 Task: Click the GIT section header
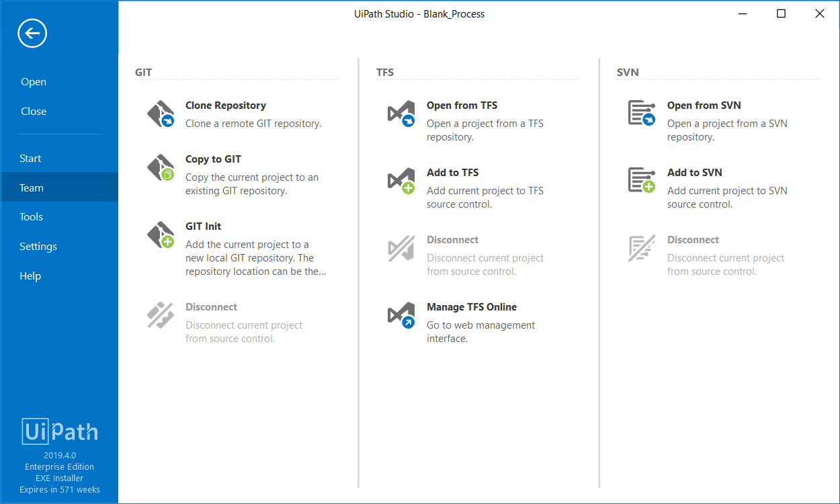click(x=144, y=72)
